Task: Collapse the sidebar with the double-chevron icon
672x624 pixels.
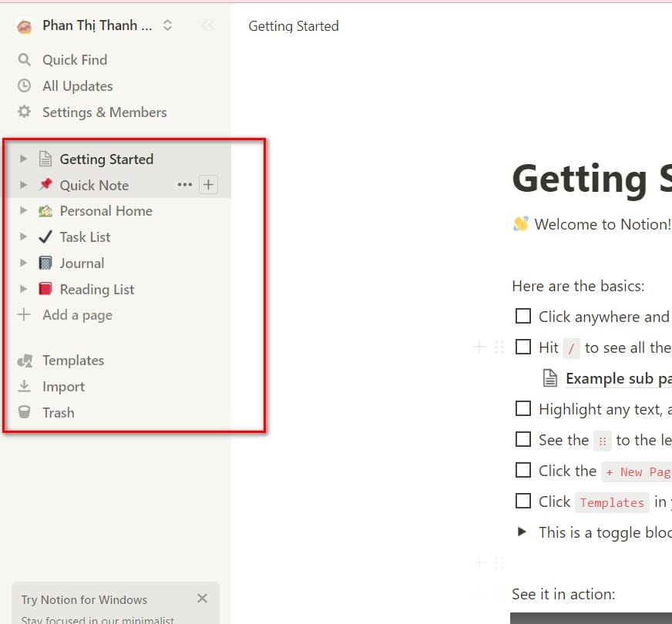Action: [x=208, y=25]
